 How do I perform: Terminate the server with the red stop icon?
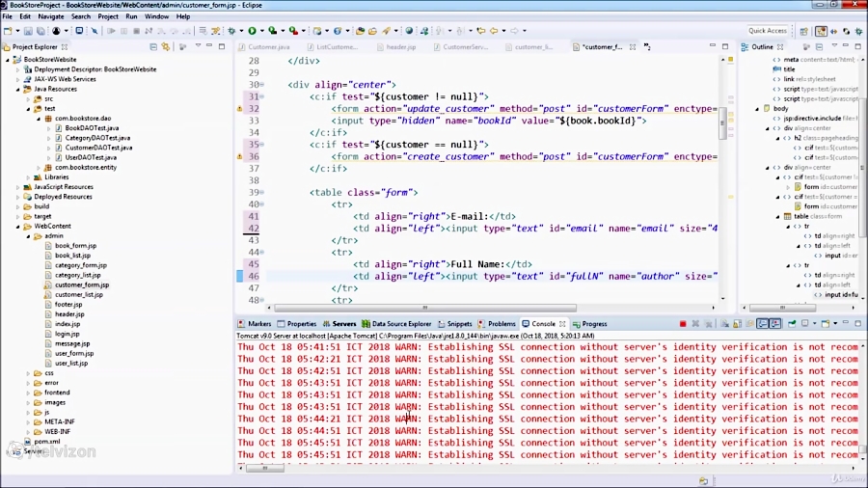click(x=683, y=324)
